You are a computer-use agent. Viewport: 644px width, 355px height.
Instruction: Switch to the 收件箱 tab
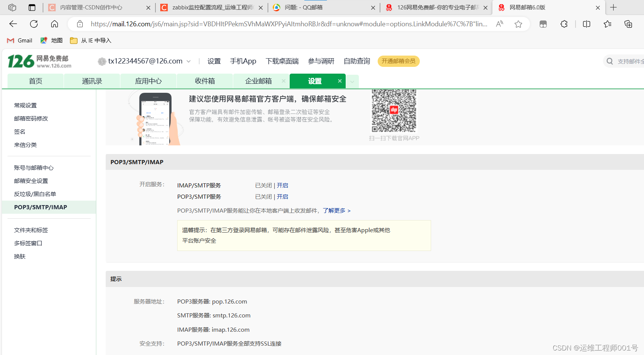point(205,81)
